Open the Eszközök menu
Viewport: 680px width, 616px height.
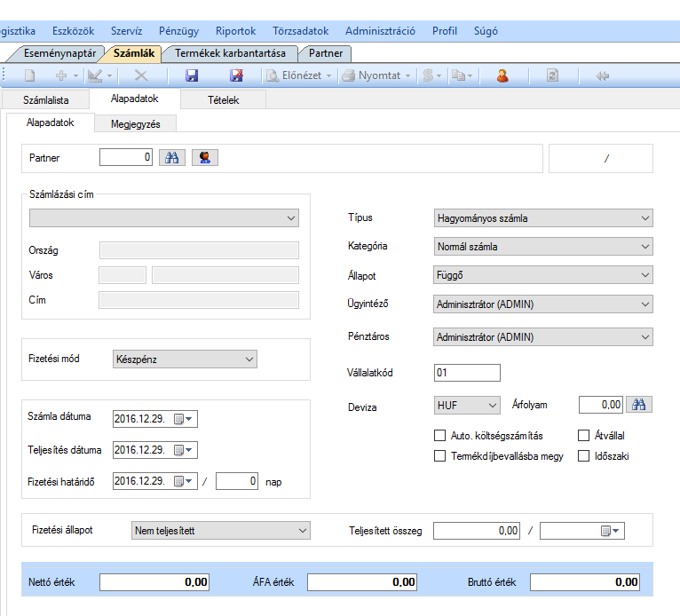[x=74, y=31]
